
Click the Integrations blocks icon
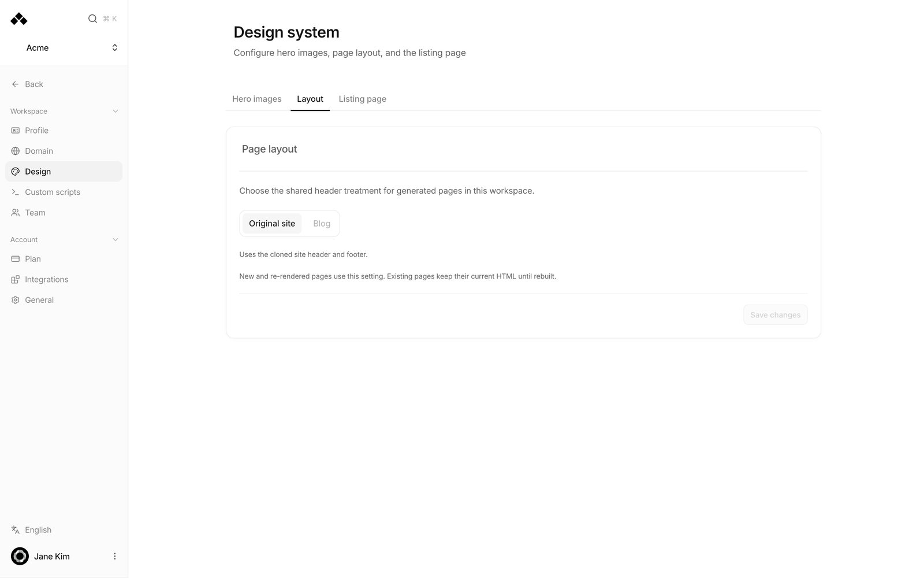16,280
